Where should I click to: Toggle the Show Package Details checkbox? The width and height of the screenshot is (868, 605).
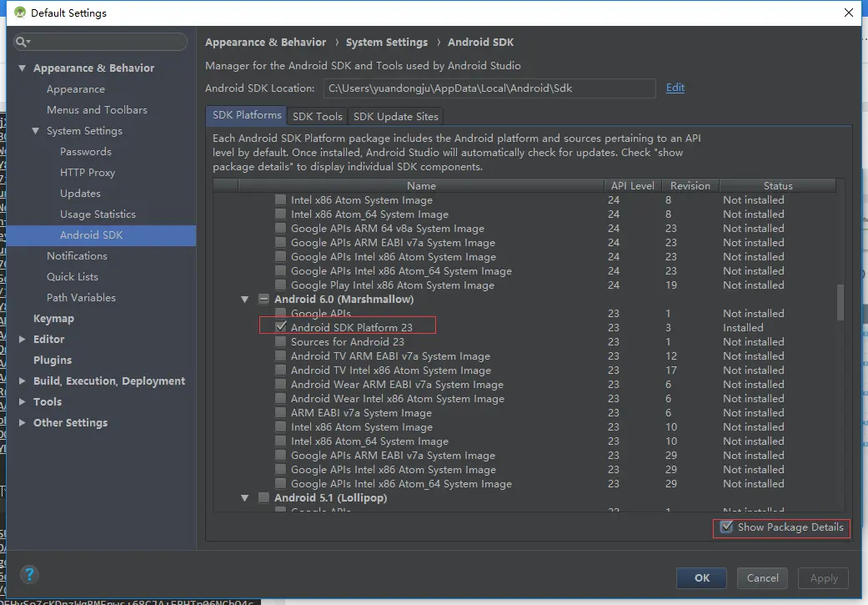pos(726,527)
